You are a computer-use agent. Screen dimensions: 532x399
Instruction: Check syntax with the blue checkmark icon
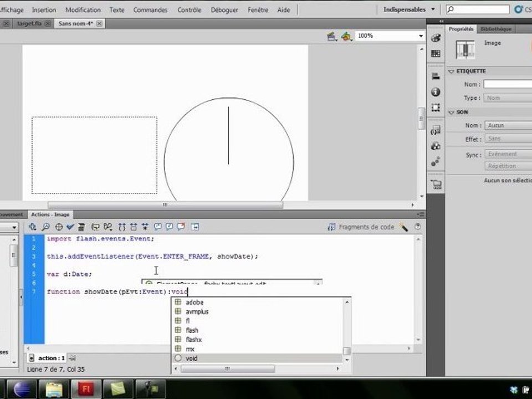(x=70, y=227)
